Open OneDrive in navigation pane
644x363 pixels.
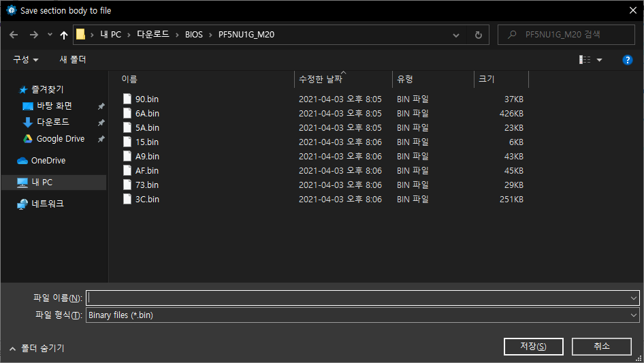coord(48,161)
